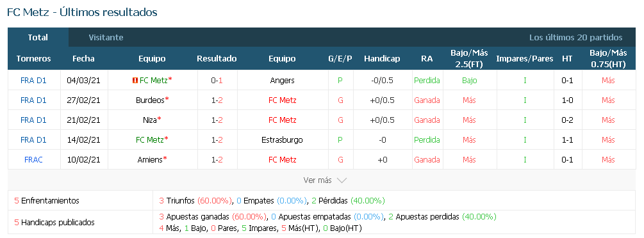Click the Burdeos team name
This screenshot has width=644, height=238.
coord(151,100)
